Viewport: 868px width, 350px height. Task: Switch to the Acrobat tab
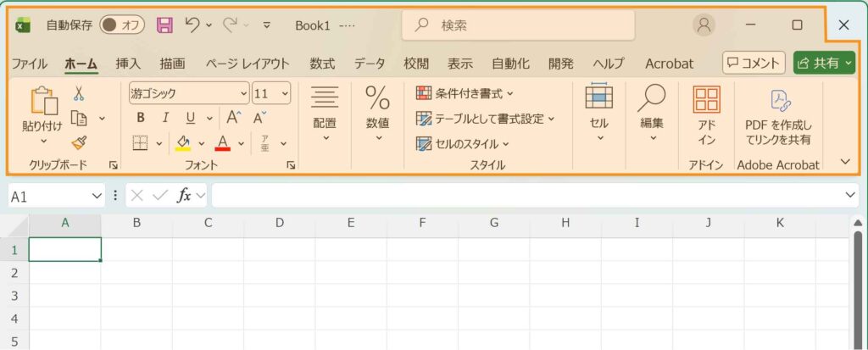[x=670, y=64]
